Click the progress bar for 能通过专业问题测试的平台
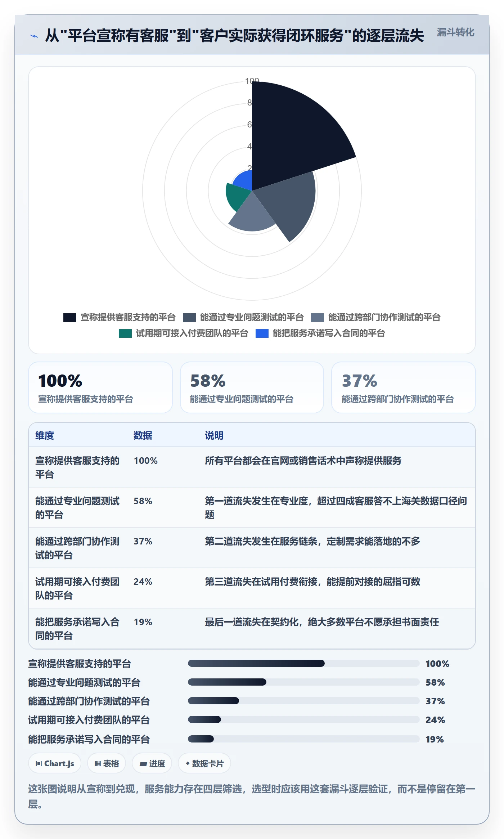Screen dimensions: 504x839 point(304,682)
